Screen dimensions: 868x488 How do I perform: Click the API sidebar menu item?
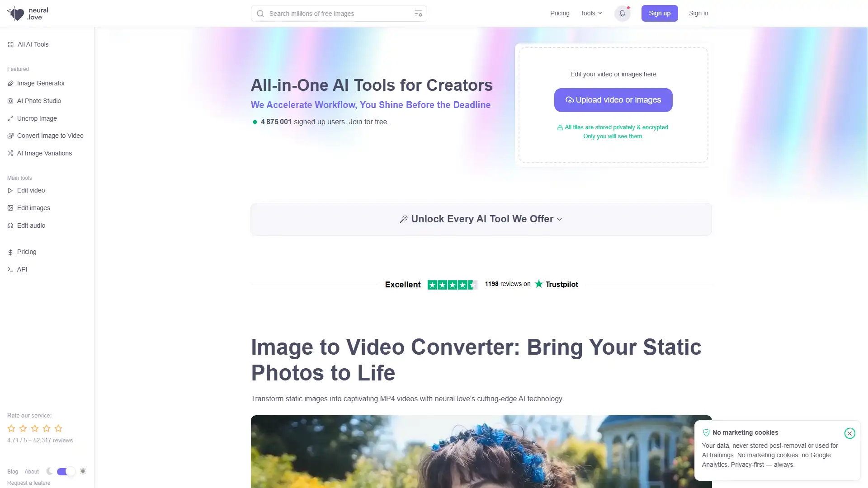point(22,269)
